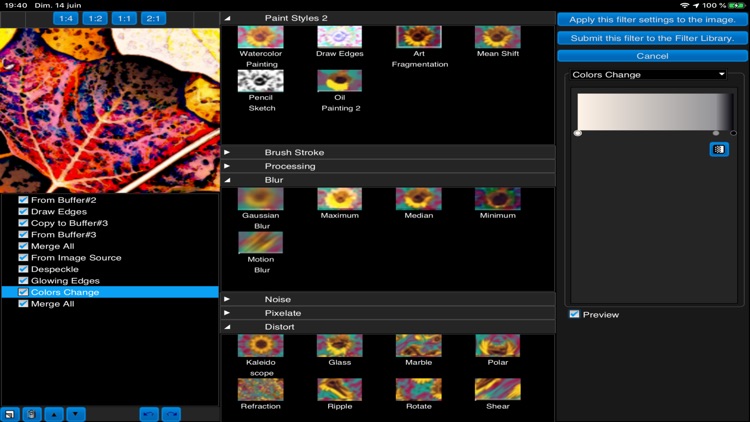Pick the Kaleidoscope distort filter thumbnail
Image resolution: width=750 pixels, height=422 pixels.
261,345
